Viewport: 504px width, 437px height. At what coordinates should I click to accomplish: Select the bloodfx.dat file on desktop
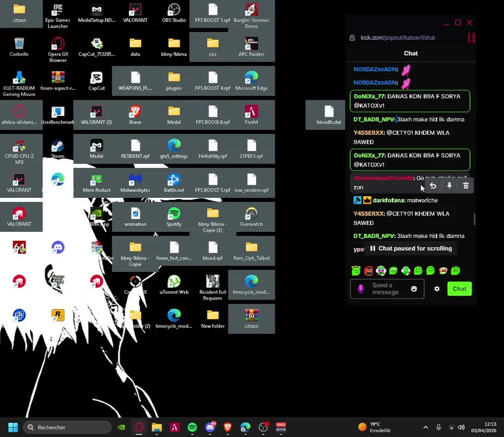329,115
